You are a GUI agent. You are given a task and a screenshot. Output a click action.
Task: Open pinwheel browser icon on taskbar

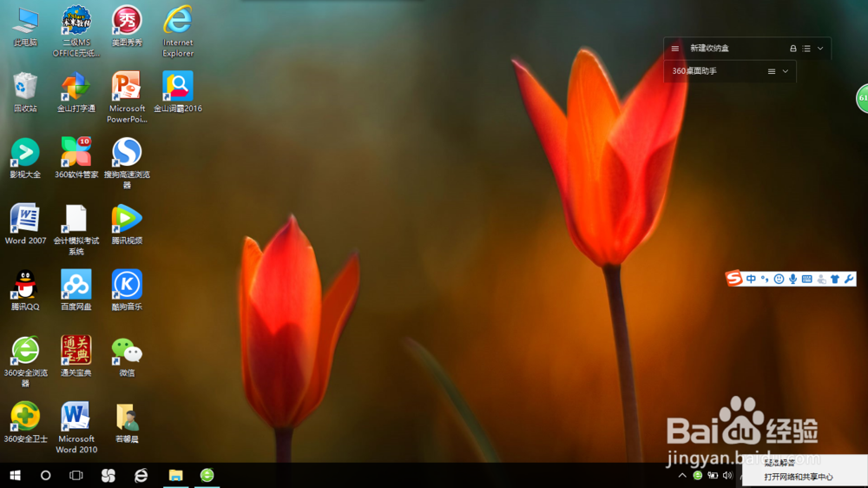pos(108,475)
